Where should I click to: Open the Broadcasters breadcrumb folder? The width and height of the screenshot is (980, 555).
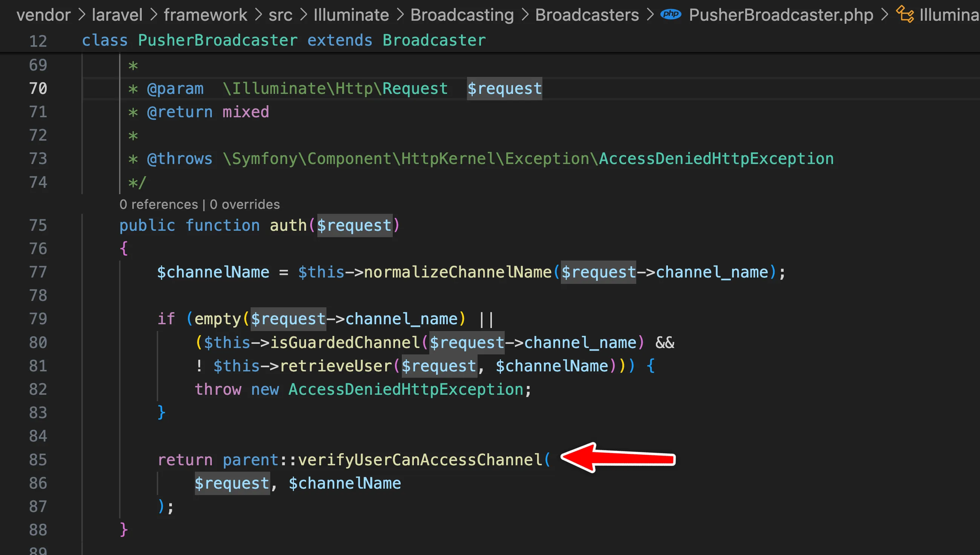coord(587,15)
